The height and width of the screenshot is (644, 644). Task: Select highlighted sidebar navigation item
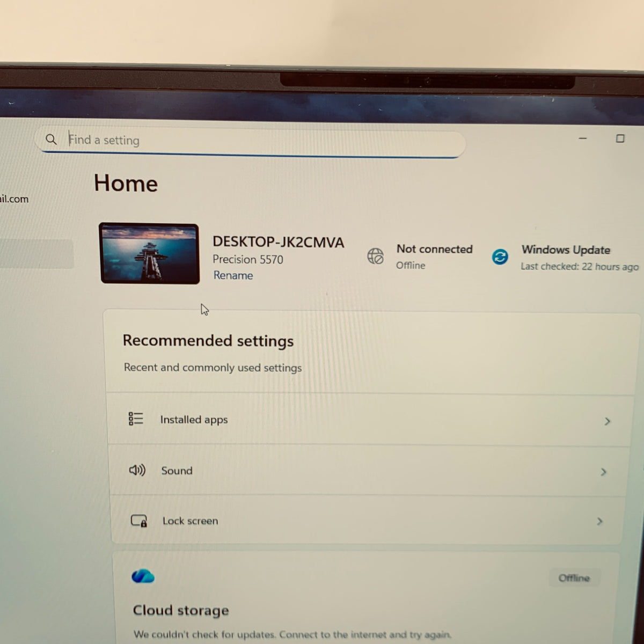pos(36,254)
